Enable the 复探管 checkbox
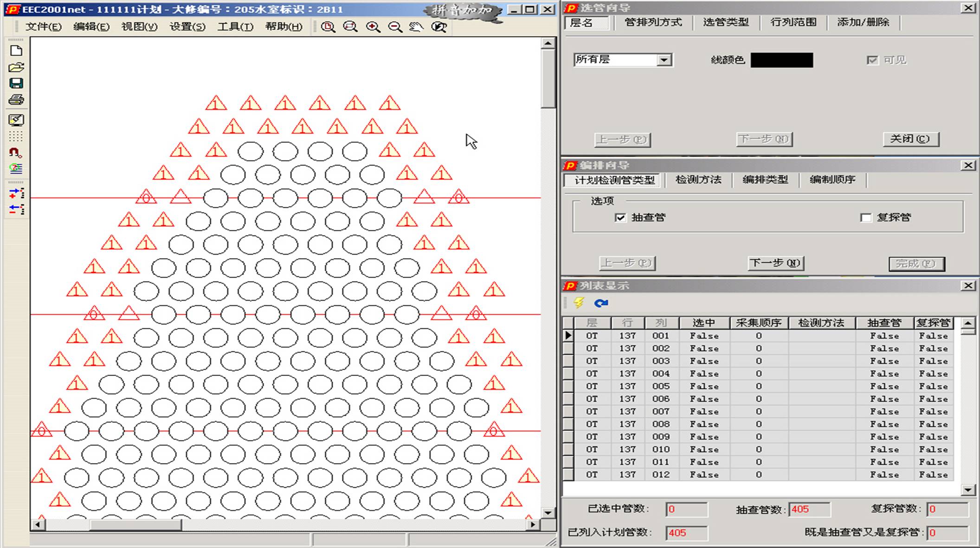 (866, 217)
